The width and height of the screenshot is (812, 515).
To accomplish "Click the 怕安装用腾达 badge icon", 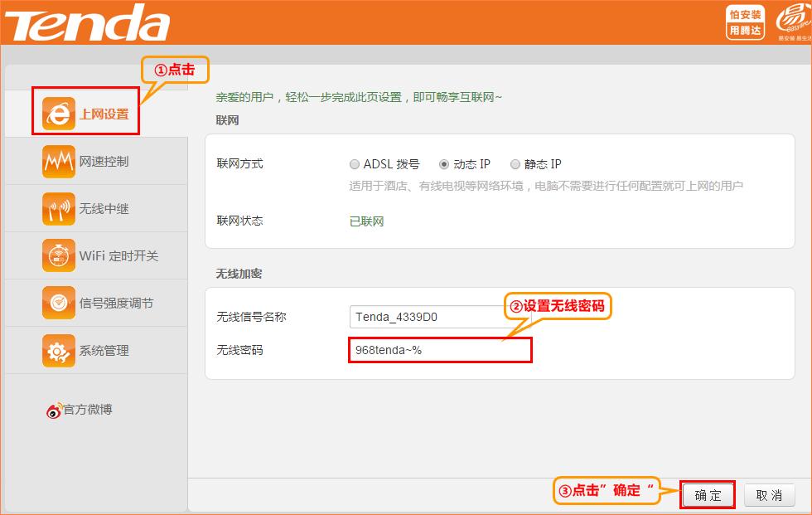I will (745, 22).
